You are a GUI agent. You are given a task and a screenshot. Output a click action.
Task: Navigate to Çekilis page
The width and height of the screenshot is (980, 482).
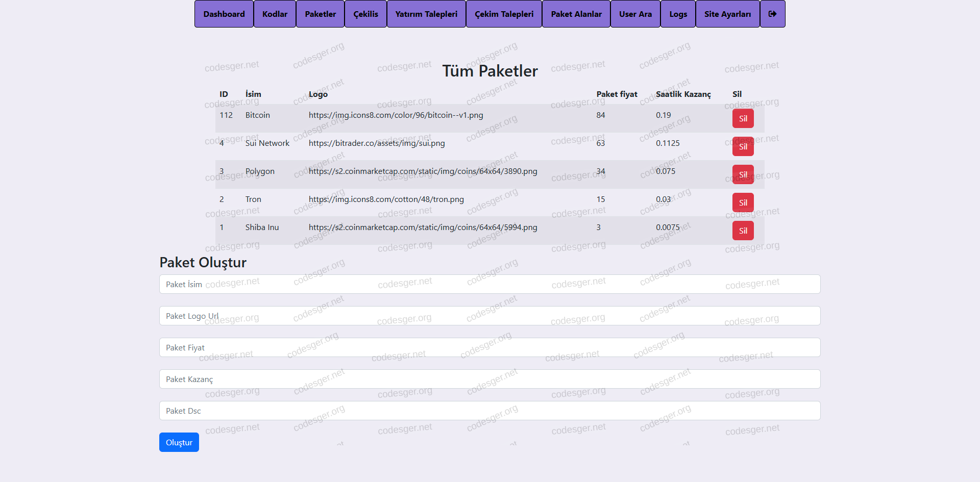[x=365, y=14]
